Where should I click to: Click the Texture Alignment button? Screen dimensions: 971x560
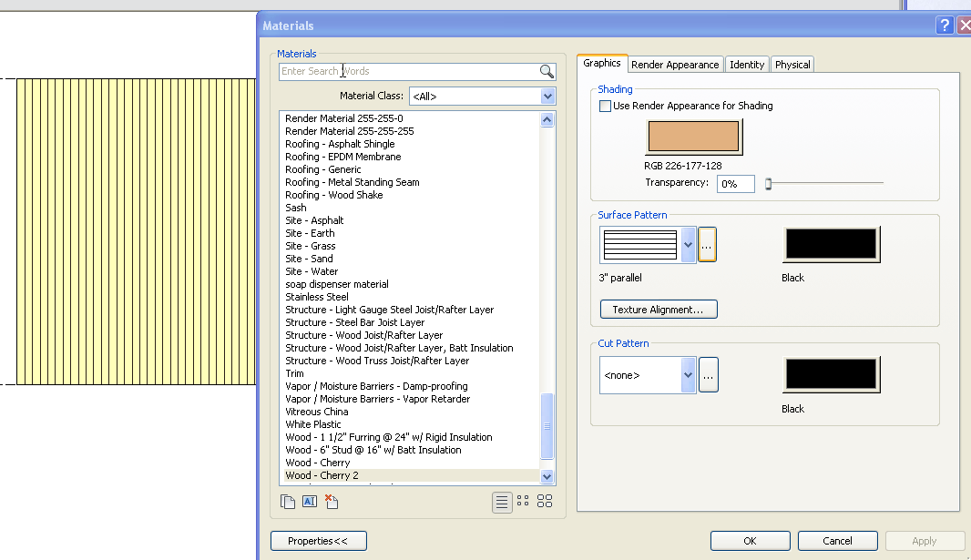[658, 310]
